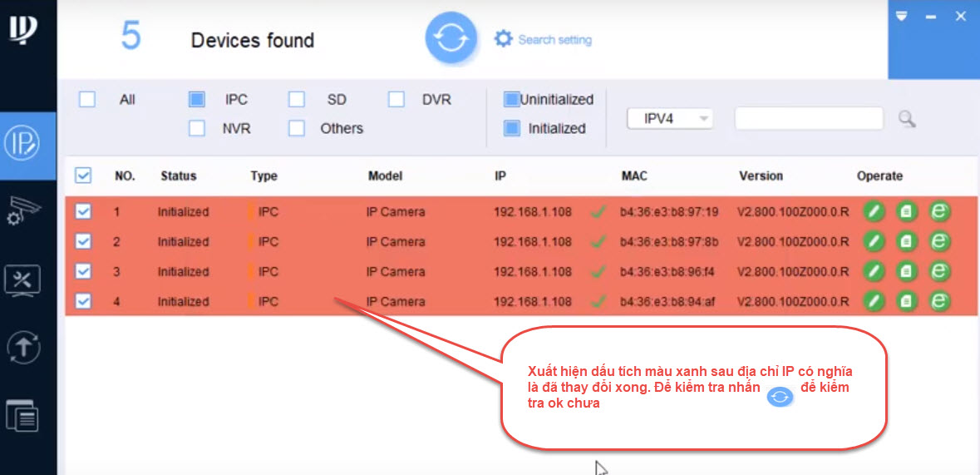Open details for device b4:36:e3:b8:94:af
The height and width of the screenshot is (475, 980).
point(906,301)
